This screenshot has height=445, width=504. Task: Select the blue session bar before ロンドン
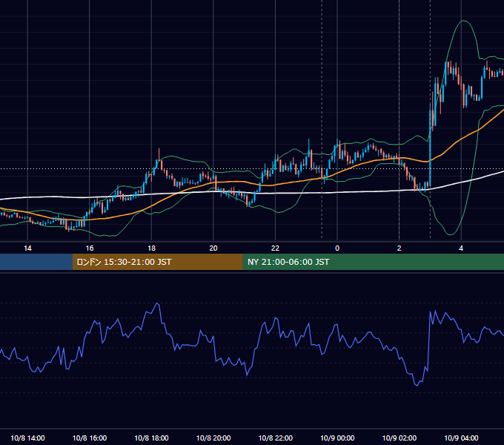(x=36, y=262)
